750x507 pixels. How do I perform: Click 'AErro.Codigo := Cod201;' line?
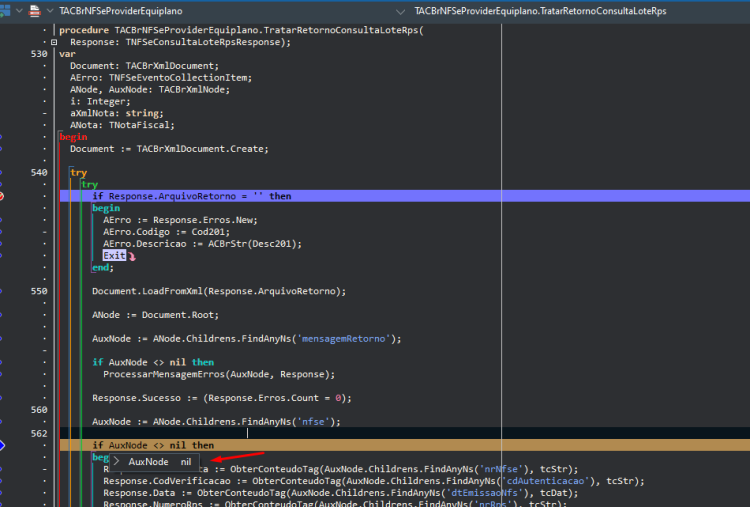pyautogui.click(x=166, y=232)
